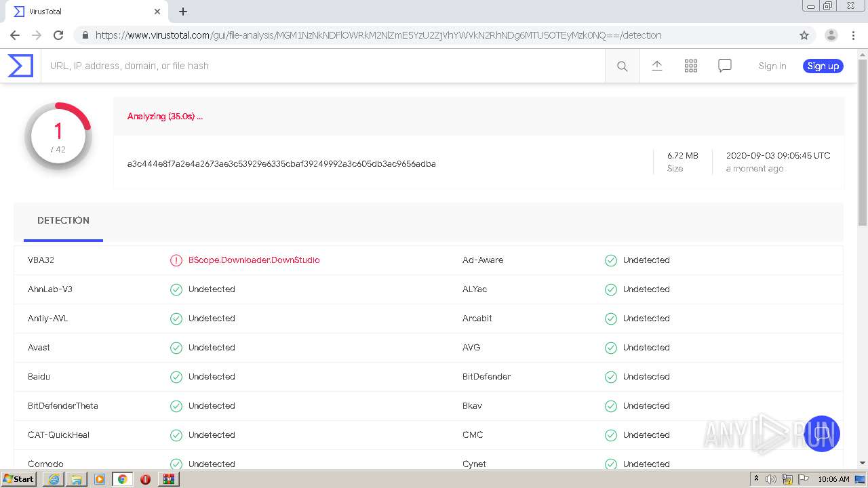Click the VBA32 engine name
Image resolution: width=868 pixels, height=488 pixels.
click(x=41, y=260)
